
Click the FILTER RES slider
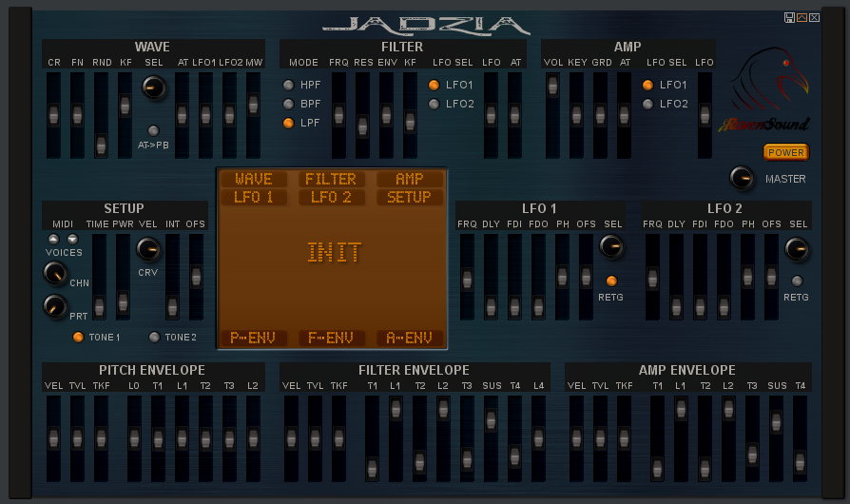pyautogui.click(x=362, y=115)
